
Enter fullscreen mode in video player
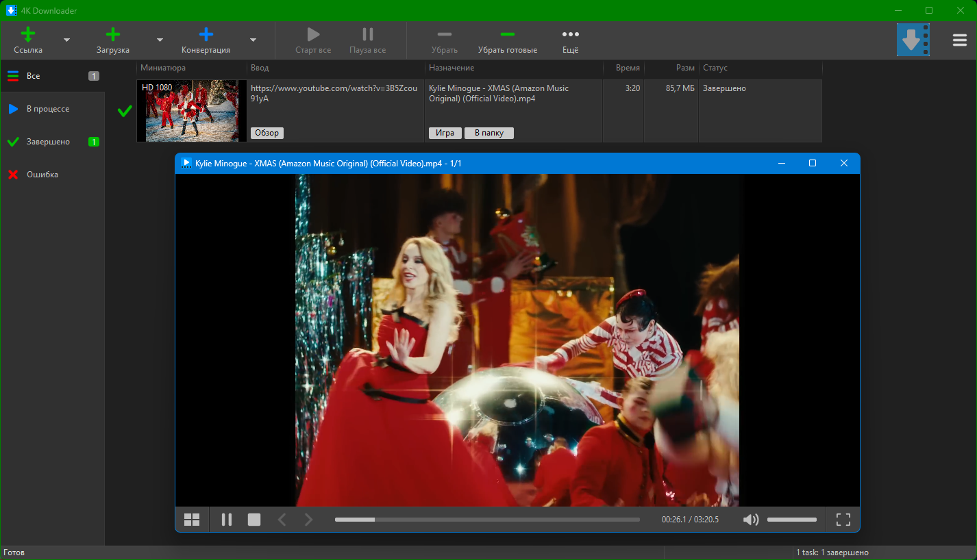pyautogui.click(x=843, y=520)
